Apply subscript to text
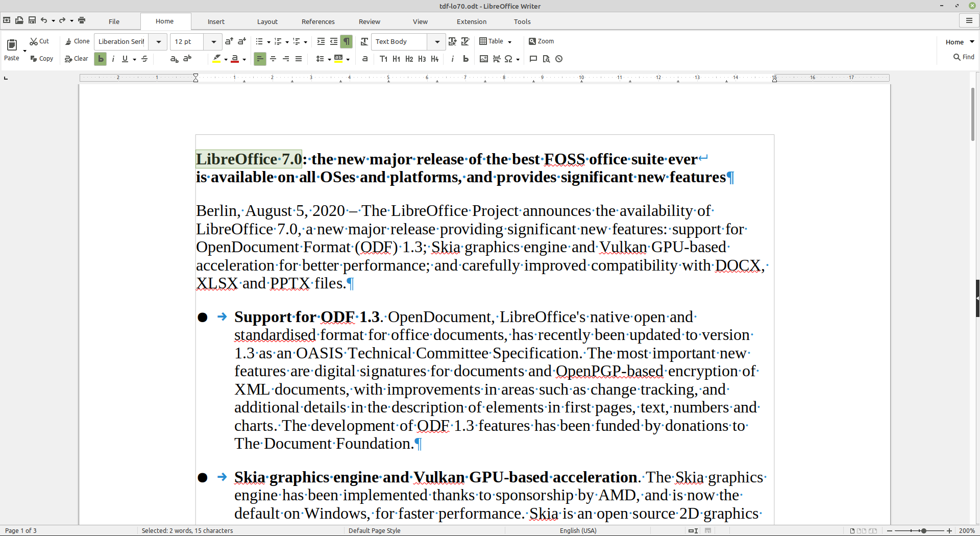 coord(174,59)
